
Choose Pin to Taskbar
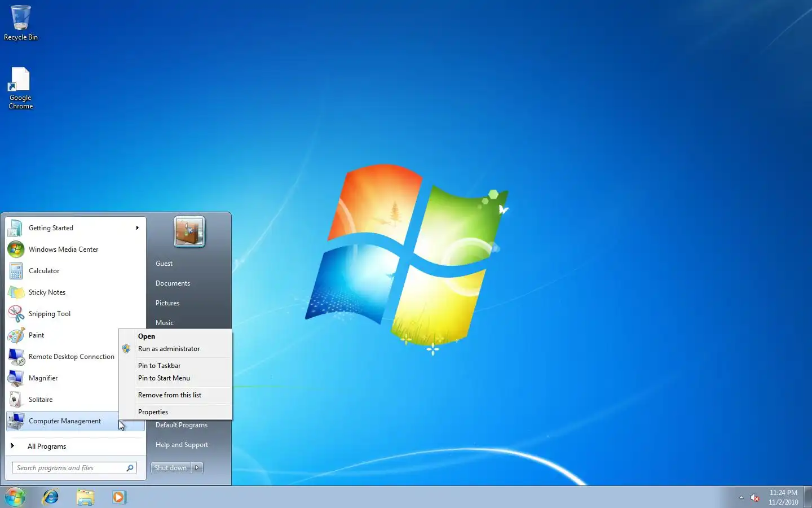[x=159, y=366]
